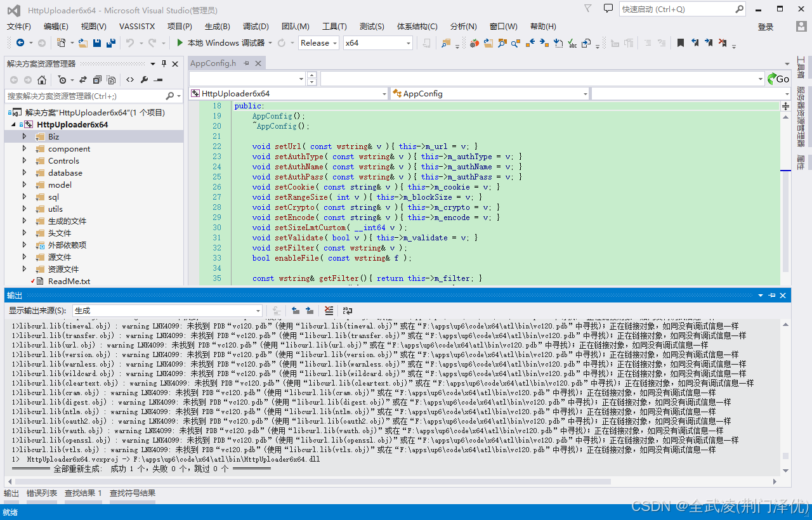Start the local Windows debugger

pos(220,43)
